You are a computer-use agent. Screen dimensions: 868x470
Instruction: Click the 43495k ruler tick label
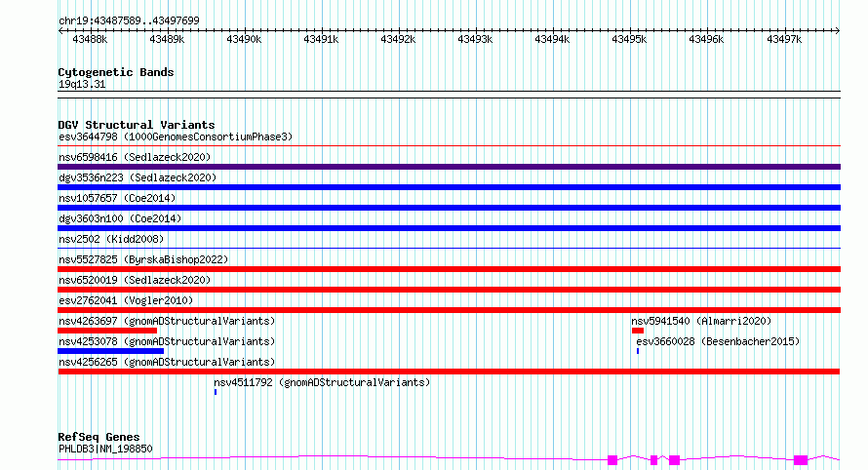629,39
